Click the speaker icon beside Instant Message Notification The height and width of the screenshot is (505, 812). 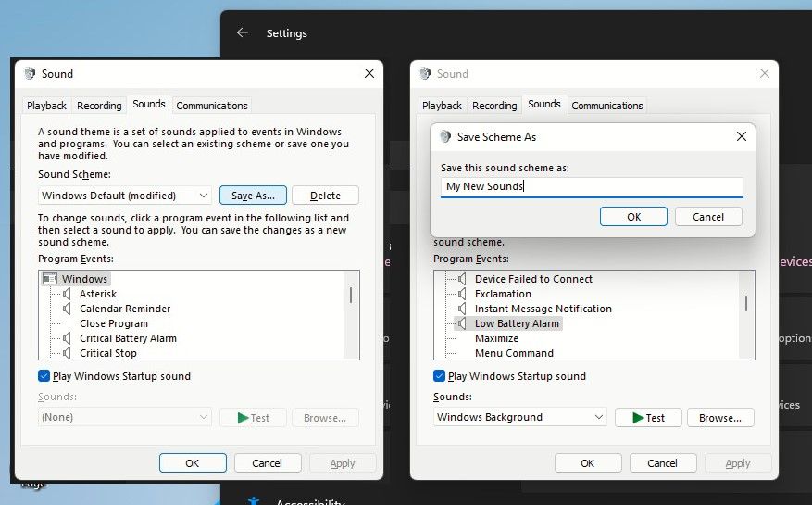pos(462,309)
